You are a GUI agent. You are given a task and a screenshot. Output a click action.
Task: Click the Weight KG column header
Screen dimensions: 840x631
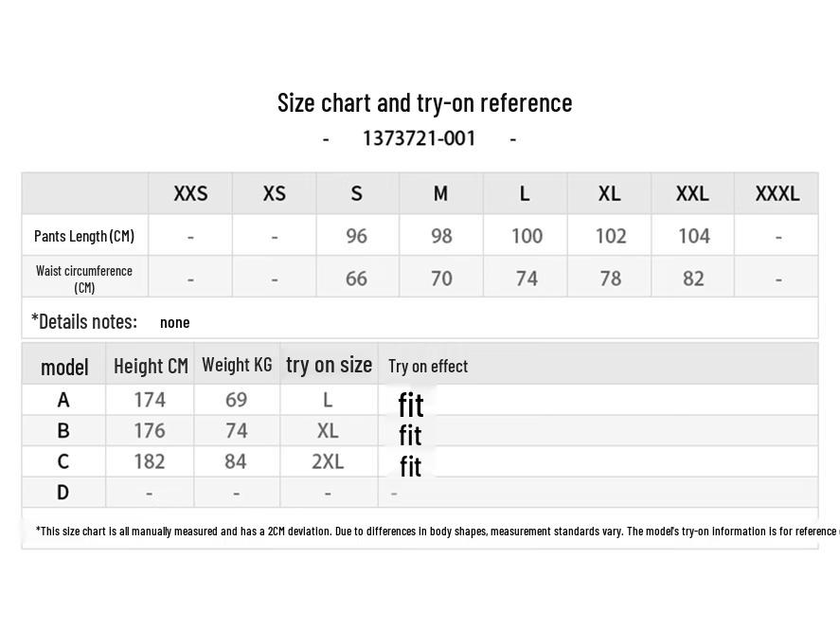pyautogui.click(x=237, y=365)
